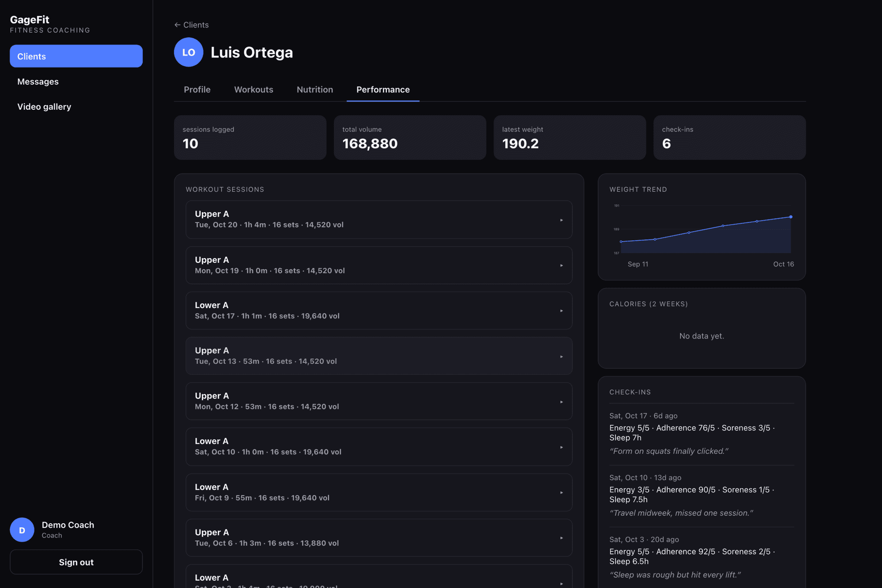Open Clients in the sidebar
Image resolution: width=882 pixels, height=588 pixels.
pyautogui.click(x=76, y=56)
